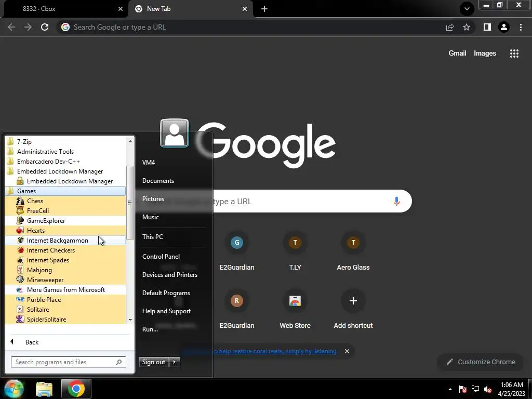Click the Chrome taskbar icon
This screenshot has width=532, height=399.
[x=76, y=389]
